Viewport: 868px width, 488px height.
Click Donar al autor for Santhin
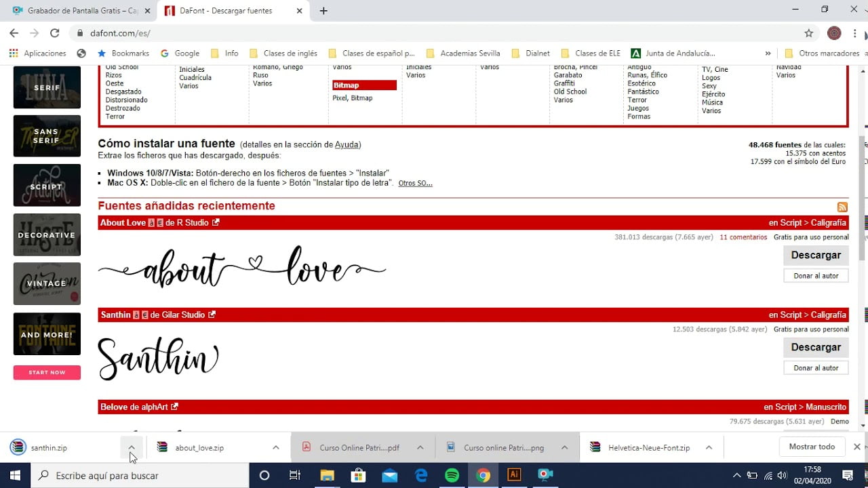pos(816,367)
